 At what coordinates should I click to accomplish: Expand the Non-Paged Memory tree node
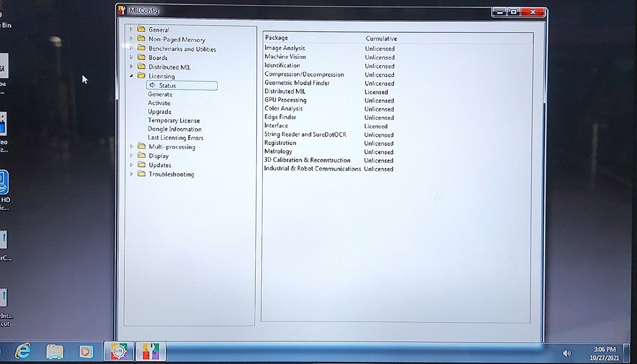(131, 39)
